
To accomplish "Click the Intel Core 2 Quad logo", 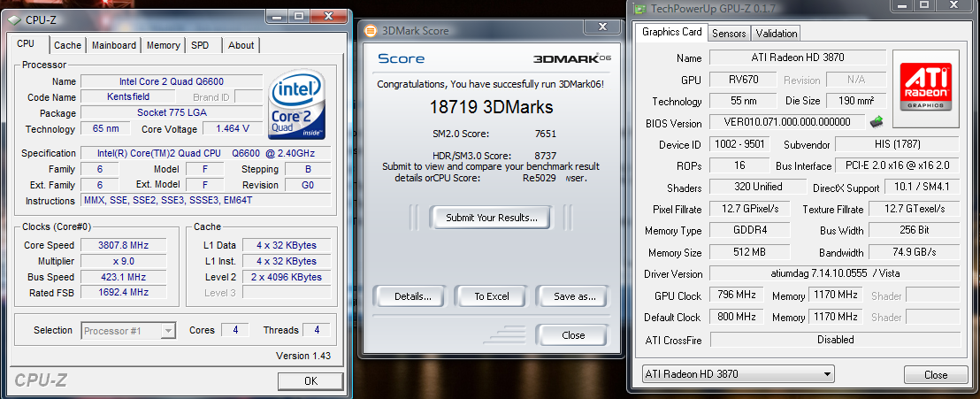I will 297,104.
